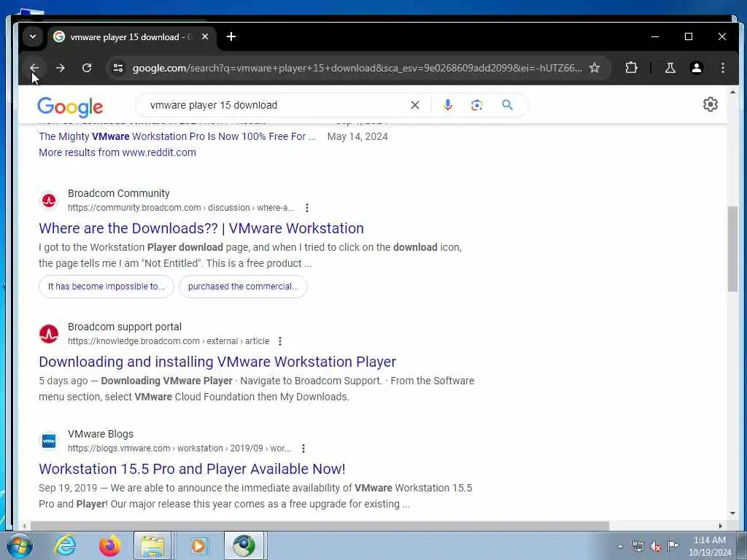747x560 pixels.
Task: Reload the page with the refresh icon
Action: 86,68
